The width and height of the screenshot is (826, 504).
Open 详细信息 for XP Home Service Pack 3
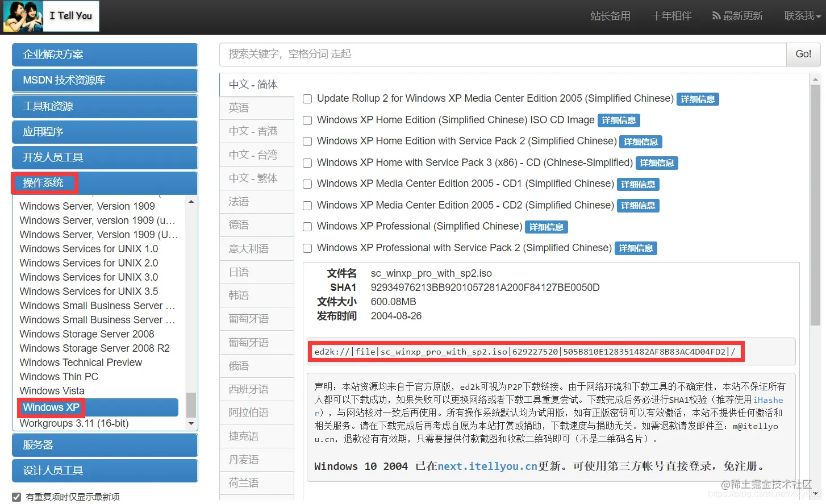click(x=657, y=163)
